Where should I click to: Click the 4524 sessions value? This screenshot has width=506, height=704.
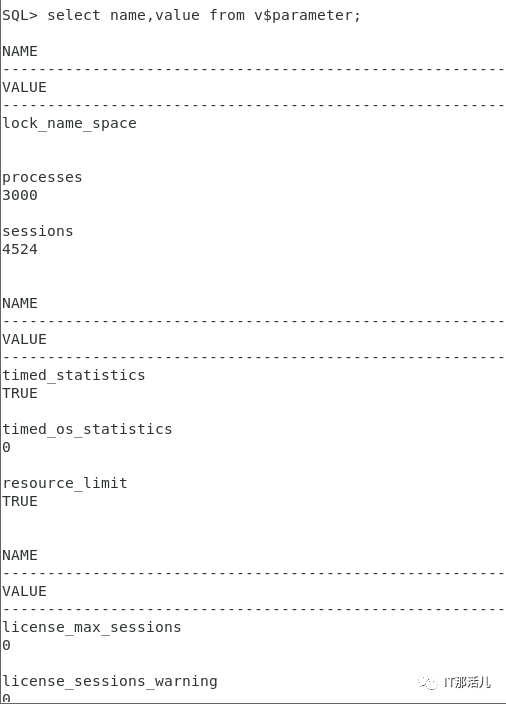point(20,249)
